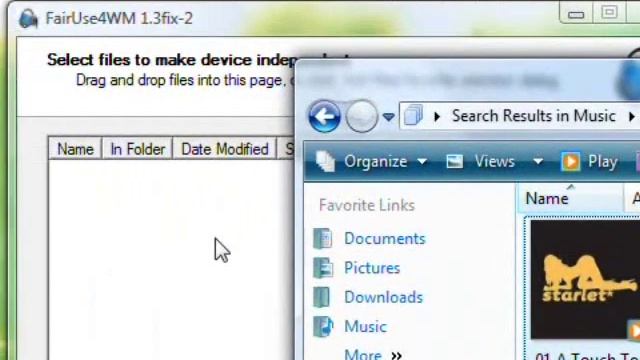This screenshot has height=360, width=640.
Task: Click the Favorite Links heading
Action: pyautogui.click(x=367, y=205)
